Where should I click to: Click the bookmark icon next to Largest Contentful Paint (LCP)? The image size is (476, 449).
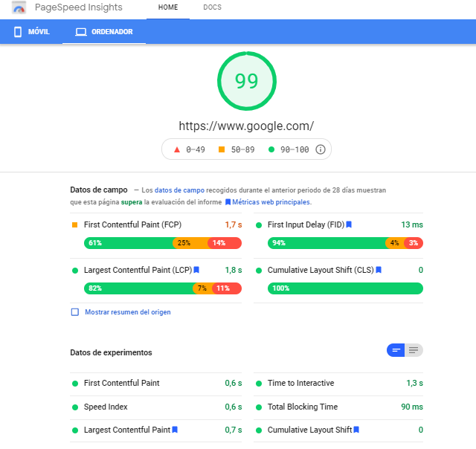tap(196, 270)
